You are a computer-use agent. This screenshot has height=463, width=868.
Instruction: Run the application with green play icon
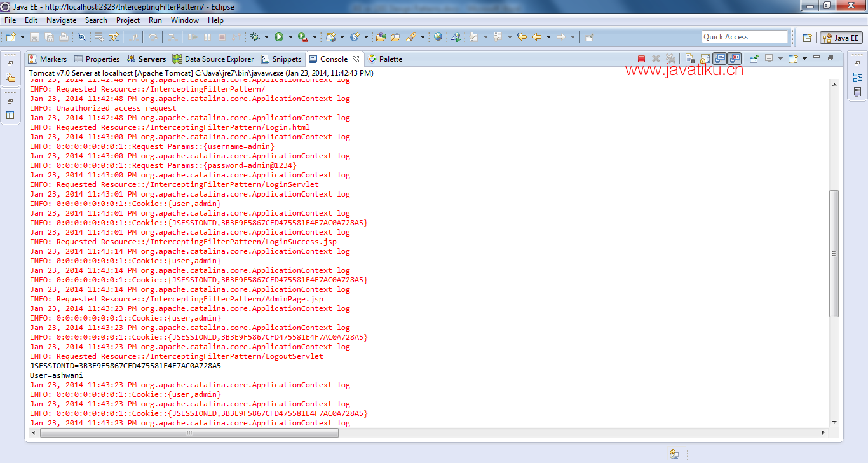(x=279, y=37)
